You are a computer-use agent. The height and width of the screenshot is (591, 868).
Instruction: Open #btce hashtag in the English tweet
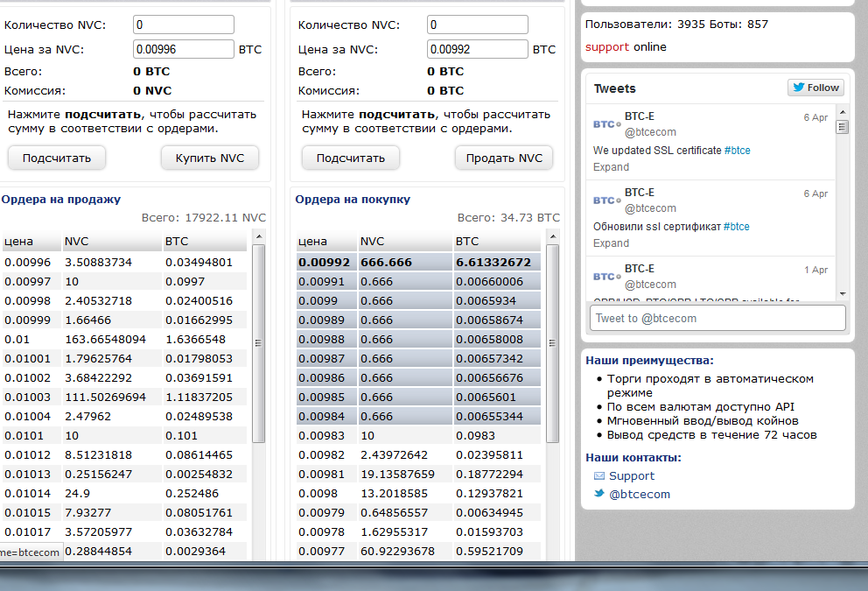(737, 151)
